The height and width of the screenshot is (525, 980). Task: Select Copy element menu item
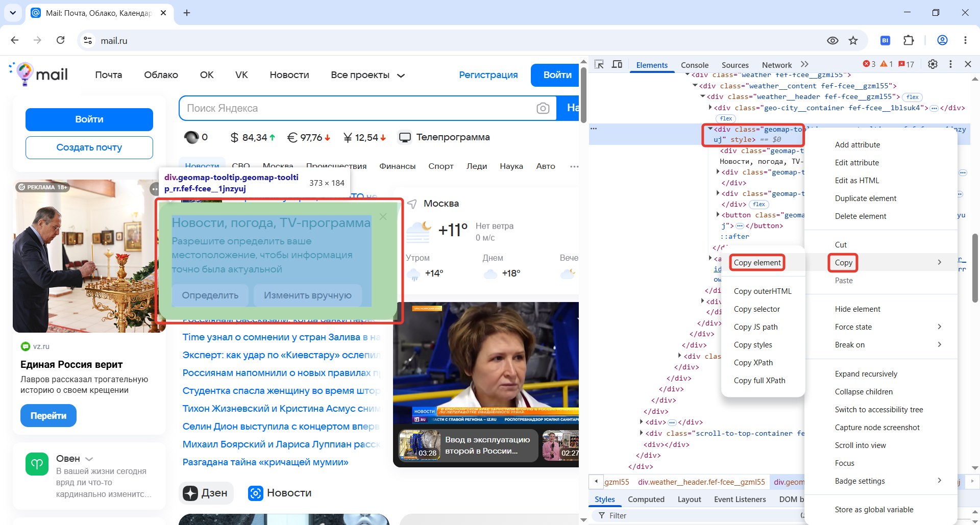[757, 262]
